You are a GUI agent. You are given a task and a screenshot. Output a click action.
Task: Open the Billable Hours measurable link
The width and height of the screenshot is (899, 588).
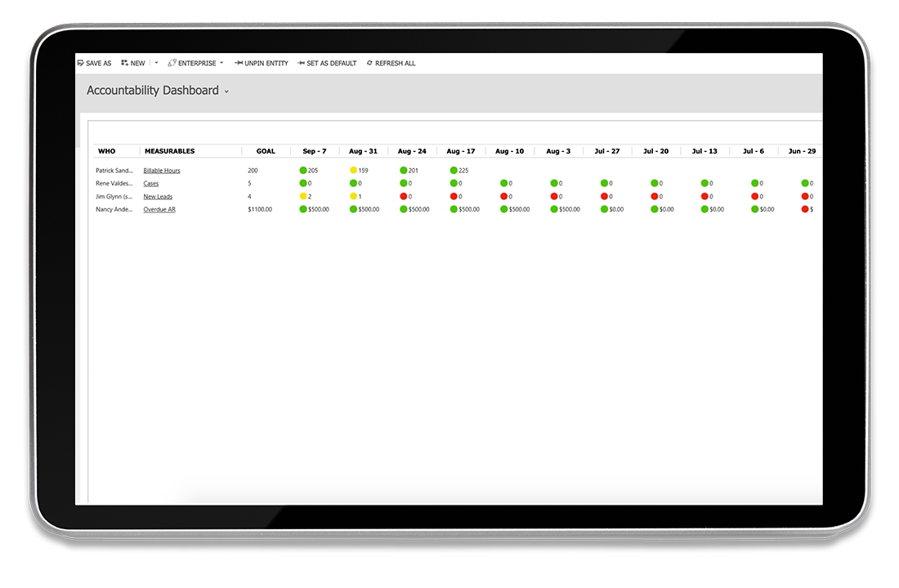point(162,171)
